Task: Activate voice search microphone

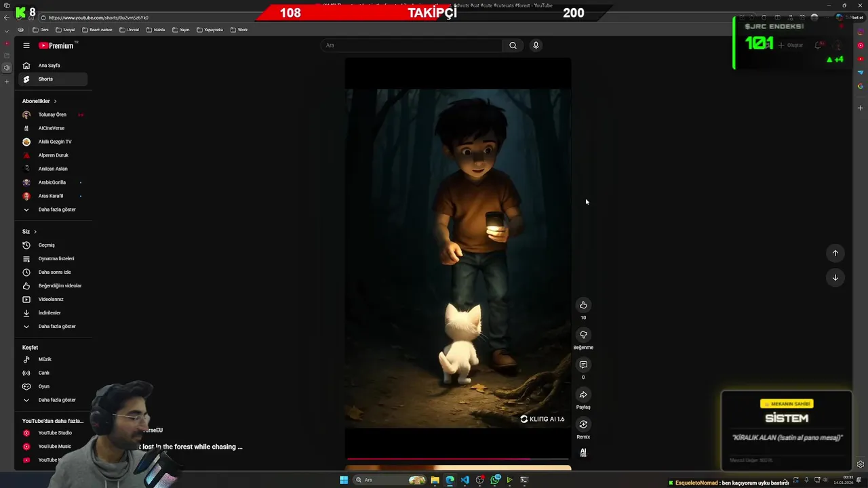Action: click(x=536, y=45)
